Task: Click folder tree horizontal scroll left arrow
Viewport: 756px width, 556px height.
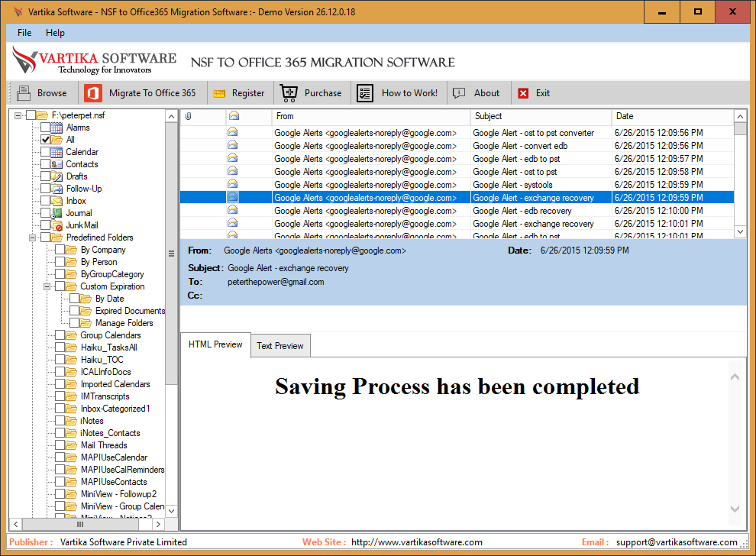Action: (x=16, y=524)
